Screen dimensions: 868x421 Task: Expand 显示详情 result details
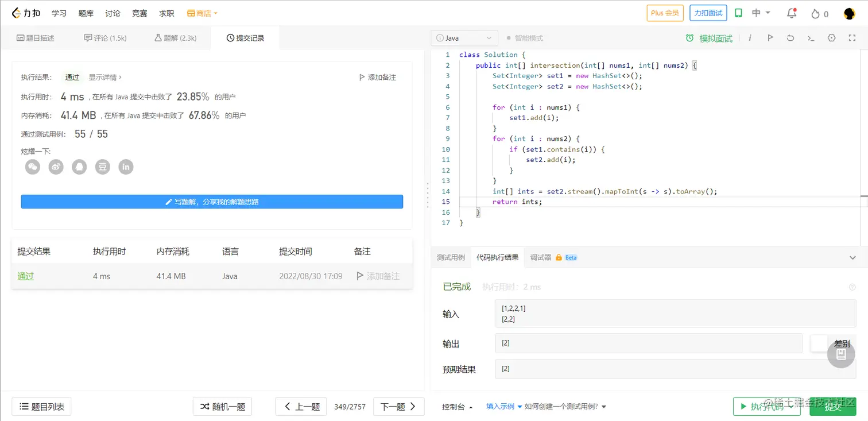tap(104, 77)
